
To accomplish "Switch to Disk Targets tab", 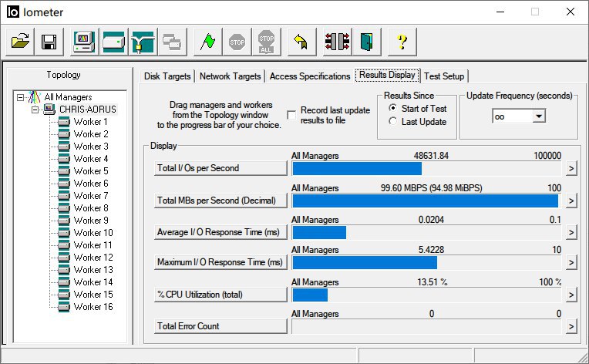I will pyautogui.click(x=167, y=76).
